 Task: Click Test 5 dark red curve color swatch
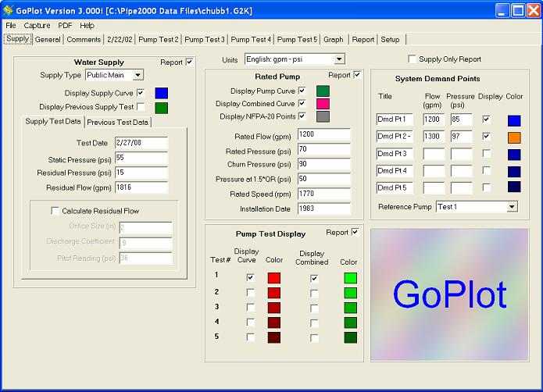point(274,337)
